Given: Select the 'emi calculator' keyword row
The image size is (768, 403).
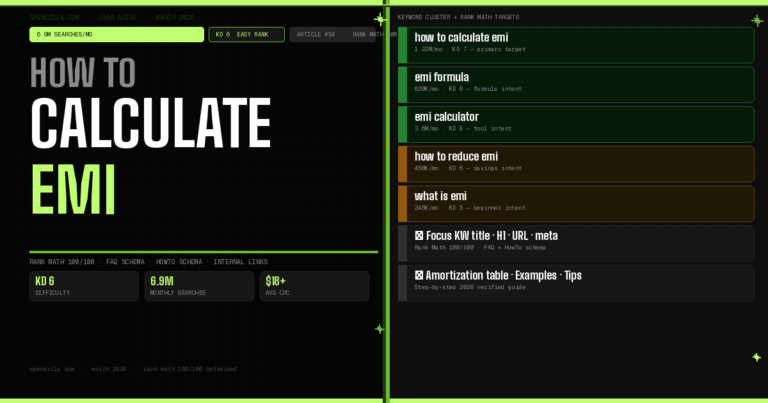Looking at the screenshot, I should click(x=575, y=124).
